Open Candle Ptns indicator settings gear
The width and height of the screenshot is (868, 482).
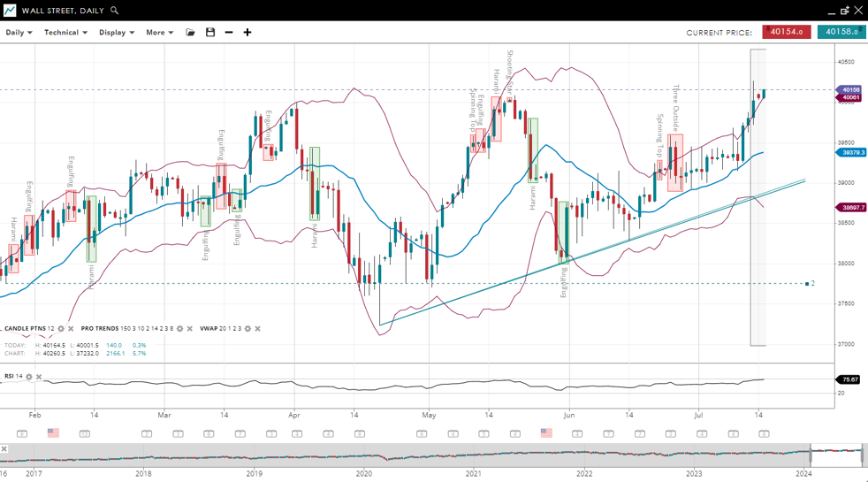point(61,329)
